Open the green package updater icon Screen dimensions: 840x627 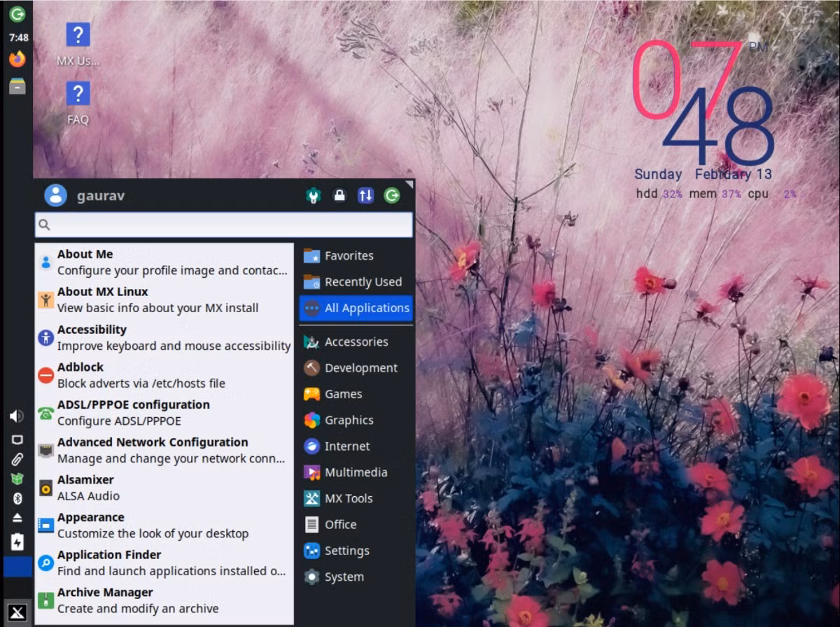tap(17, 479)
